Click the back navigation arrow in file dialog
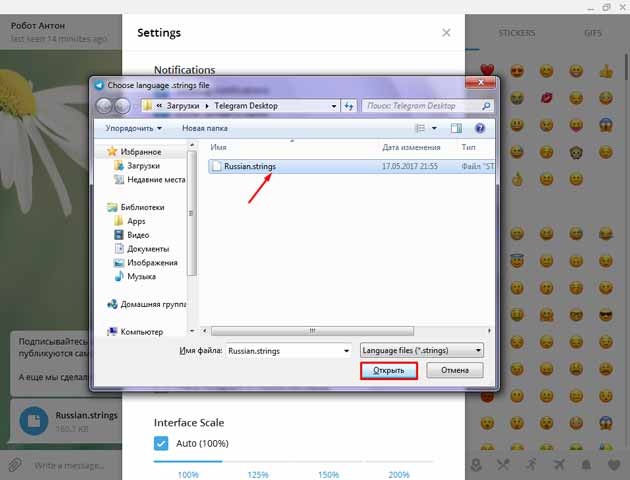Image resolution: width=630 pixels, height=480 pixels. pyautogui.click(x=103, y=105)
